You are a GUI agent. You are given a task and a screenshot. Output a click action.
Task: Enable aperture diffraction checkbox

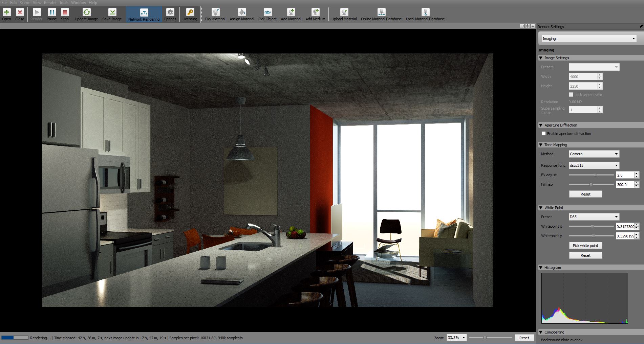pyautogui.click(x=543, y=134)
